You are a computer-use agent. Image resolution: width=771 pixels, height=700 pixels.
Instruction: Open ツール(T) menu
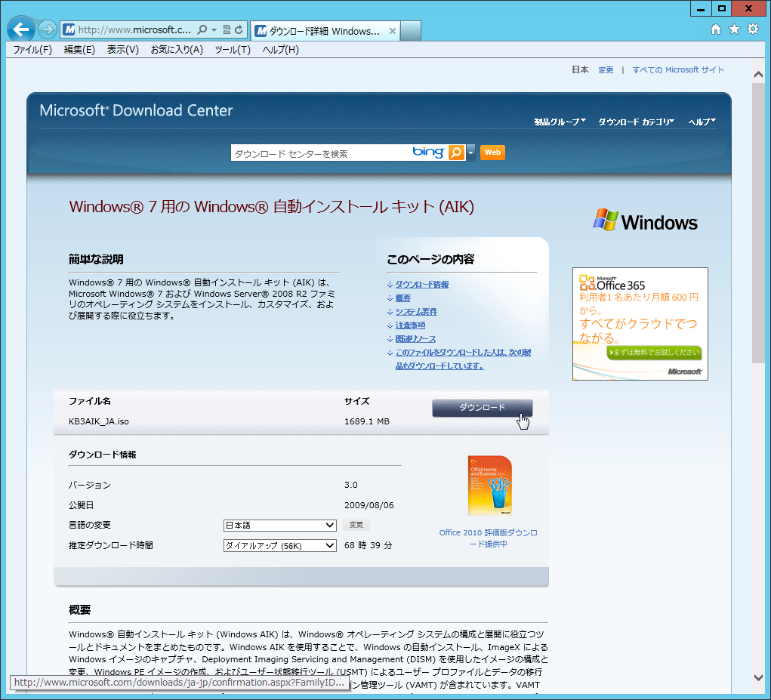point(233,50)
